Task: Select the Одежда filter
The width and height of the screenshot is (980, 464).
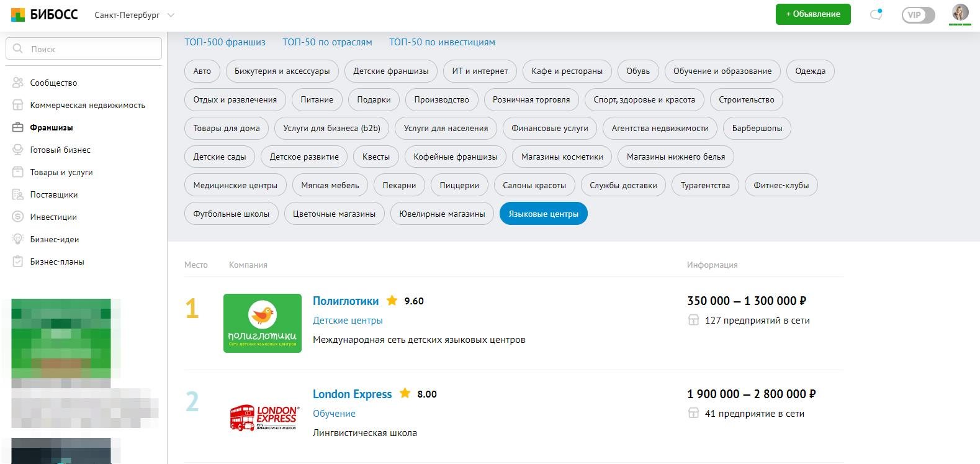Action: click(x=810, y=71)
